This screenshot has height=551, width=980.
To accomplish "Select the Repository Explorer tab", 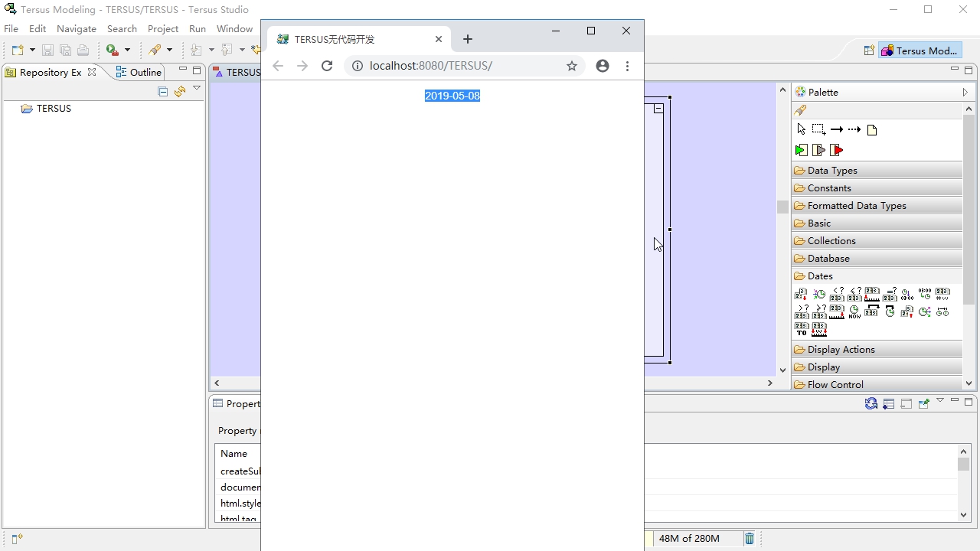I will tap(51, 72).
